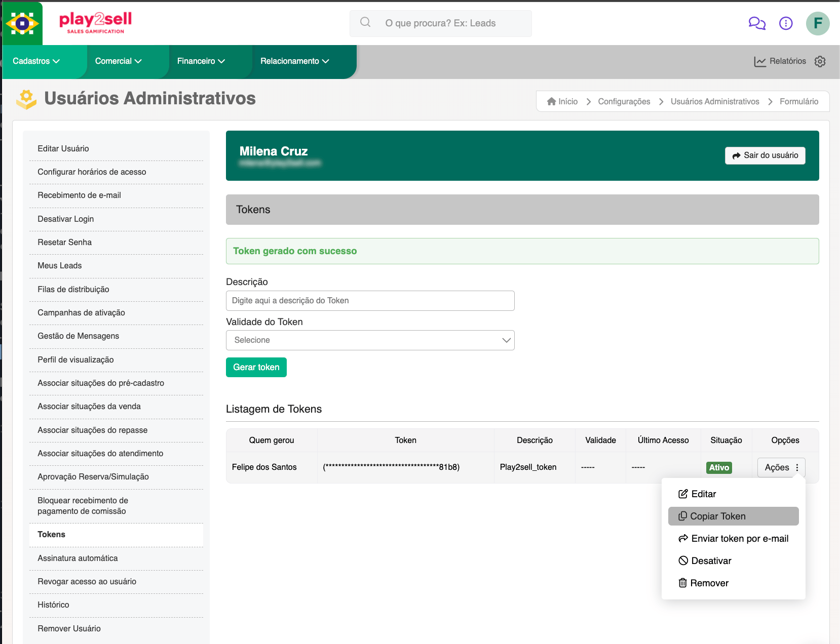Click the prohibition icon beside Desativar
The image size is (840, 644).
pyautogui.click(x=683, y=560)
